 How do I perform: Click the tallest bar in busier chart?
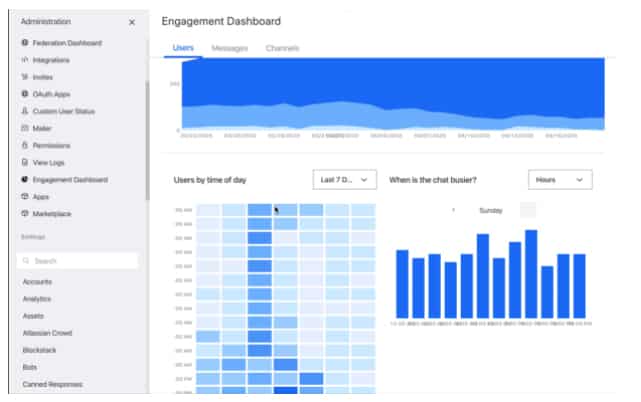pyautogui.click(x=531, y=274)
